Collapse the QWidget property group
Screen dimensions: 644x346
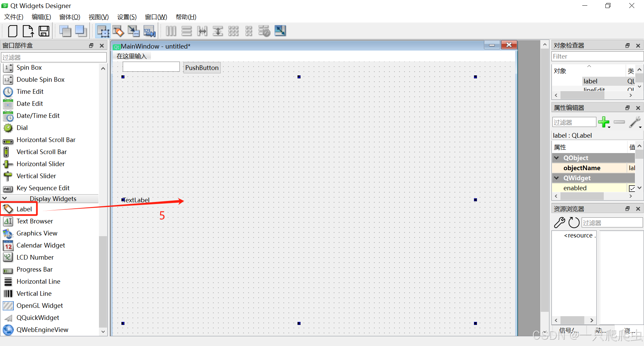(x=557, y=178)
